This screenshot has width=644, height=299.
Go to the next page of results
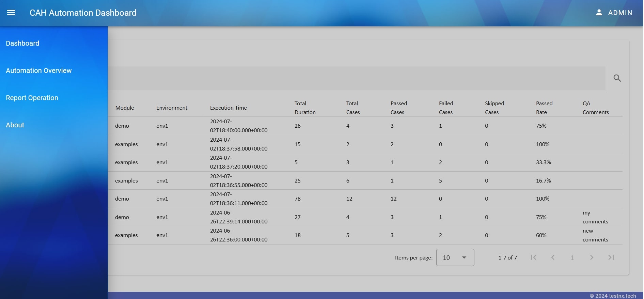[592, 257]
